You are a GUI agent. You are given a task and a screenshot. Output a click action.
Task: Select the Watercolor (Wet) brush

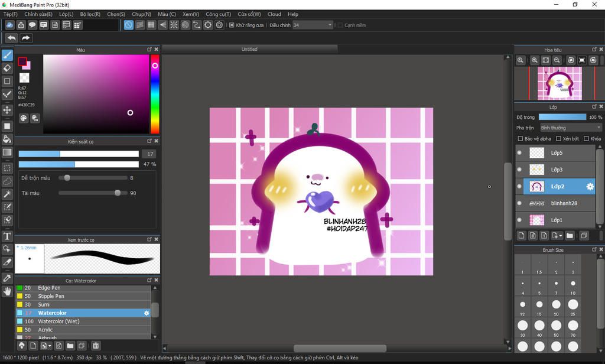(58, 321)
